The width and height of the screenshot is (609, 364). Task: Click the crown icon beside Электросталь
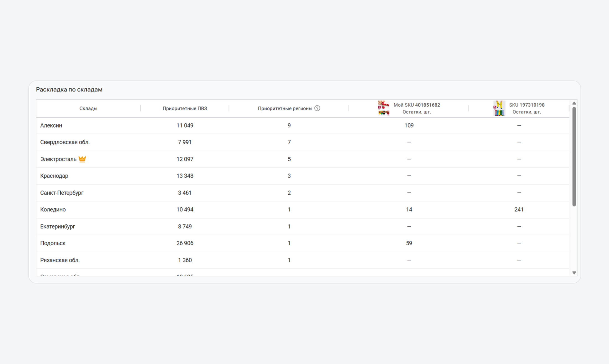(x=82, y=159)
